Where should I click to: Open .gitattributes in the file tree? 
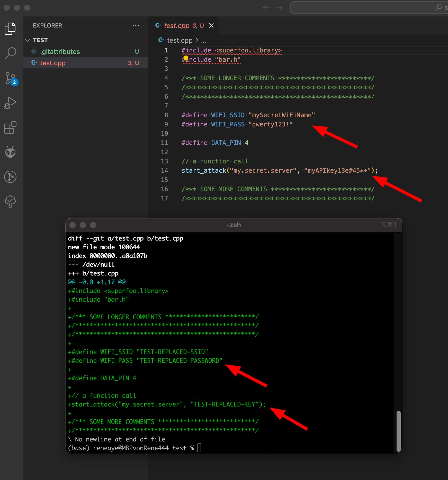[85, 52]
